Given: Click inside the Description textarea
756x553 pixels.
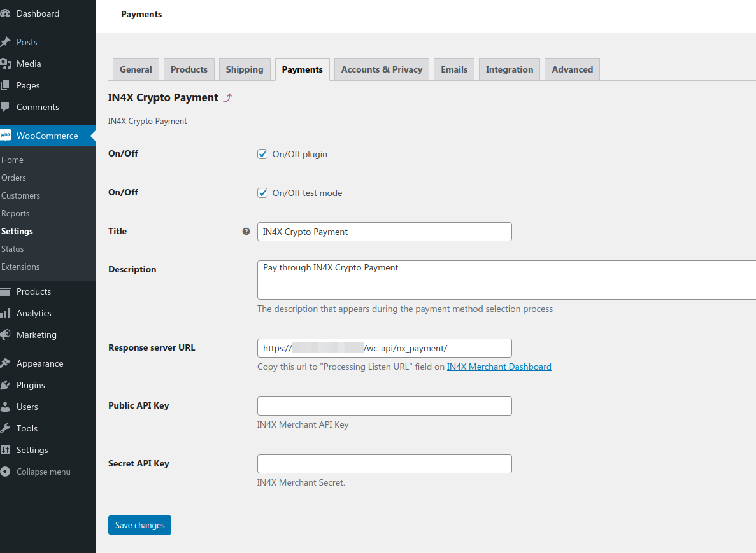Looking at the screenshot, I should click(506, 280).
